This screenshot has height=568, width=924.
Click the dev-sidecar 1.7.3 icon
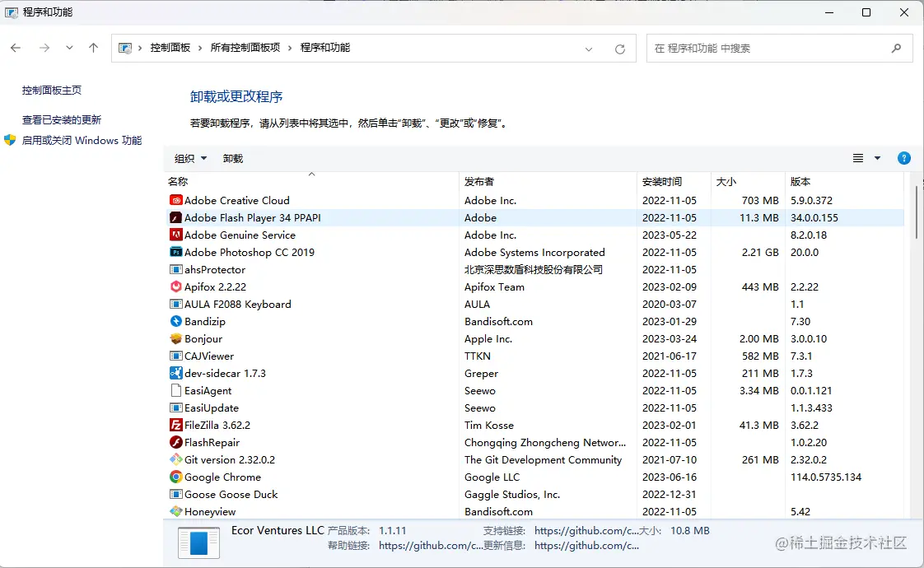(x=175, y=373)
